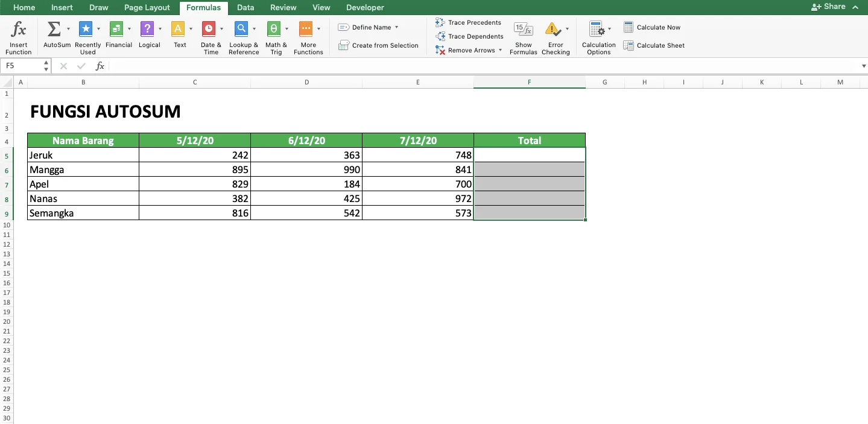The height and width of the screenshot is (424, 868).
Task: Click the formula bar cancel X icon
Action: tap(63, 66)
